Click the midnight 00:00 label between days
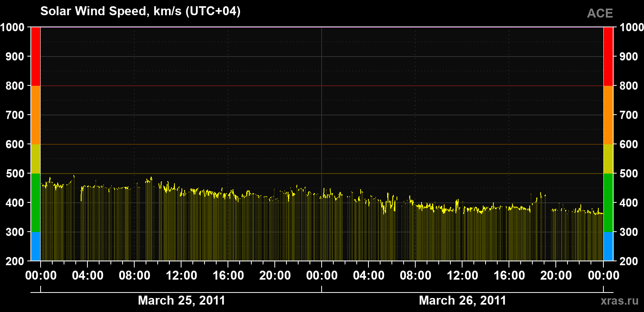Image resolution: width=644 pixels, height=312 pixels. [x=322, y=275]
